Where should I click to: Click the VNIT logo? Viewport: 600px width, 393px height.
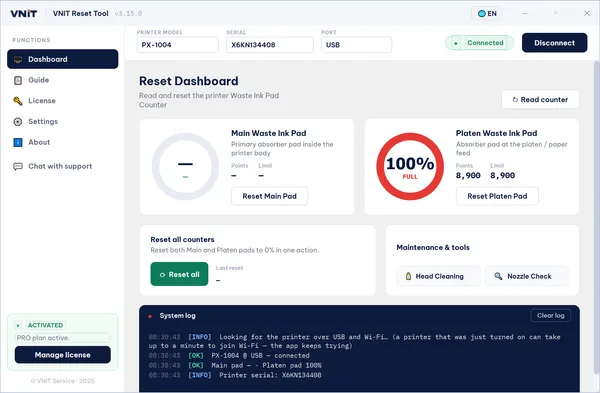[24, 13]
